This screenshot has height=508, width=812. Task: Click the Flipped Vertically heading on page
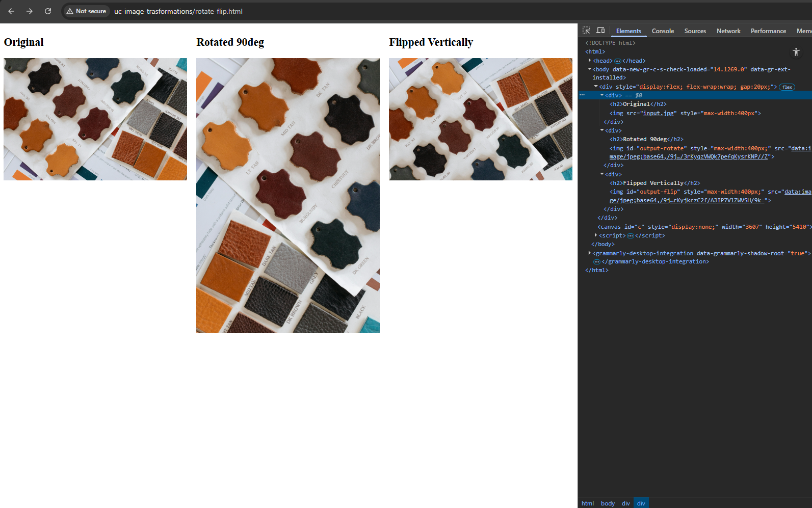431,42
